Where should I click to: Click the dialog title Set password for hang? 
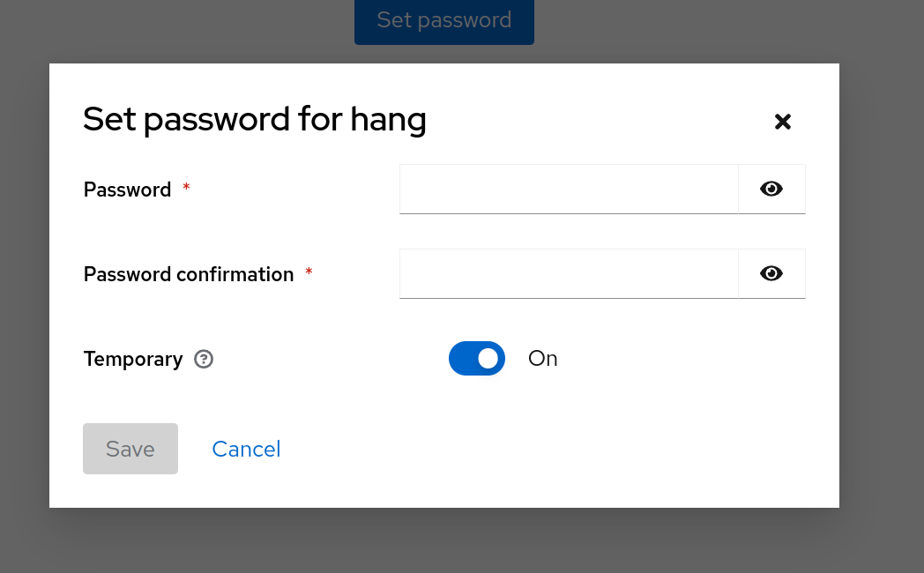[254, 119]
